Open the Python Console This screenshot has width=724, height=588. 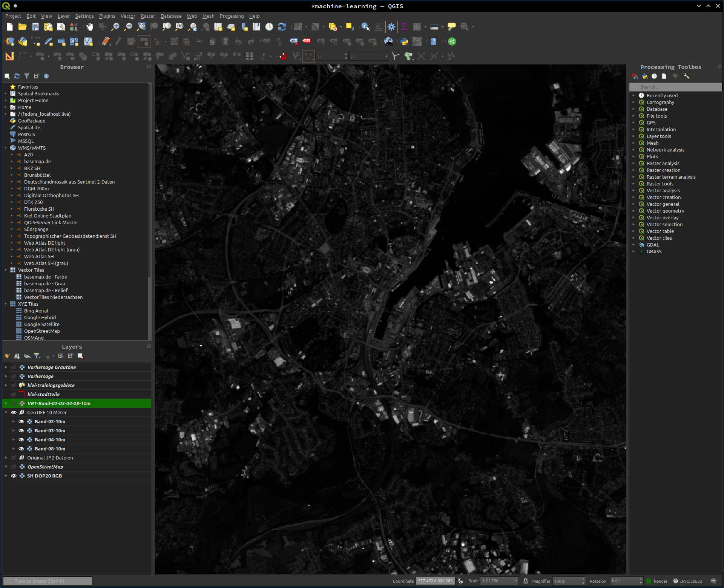pos(404,41)
